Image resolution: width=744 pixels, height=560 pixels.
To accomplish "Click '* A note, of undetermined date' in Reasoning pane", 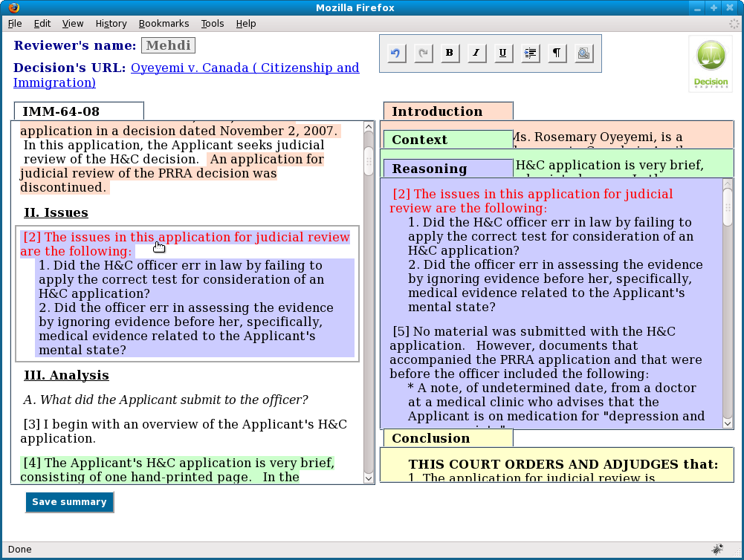I will pyautogui.click(x=556, y=402).
